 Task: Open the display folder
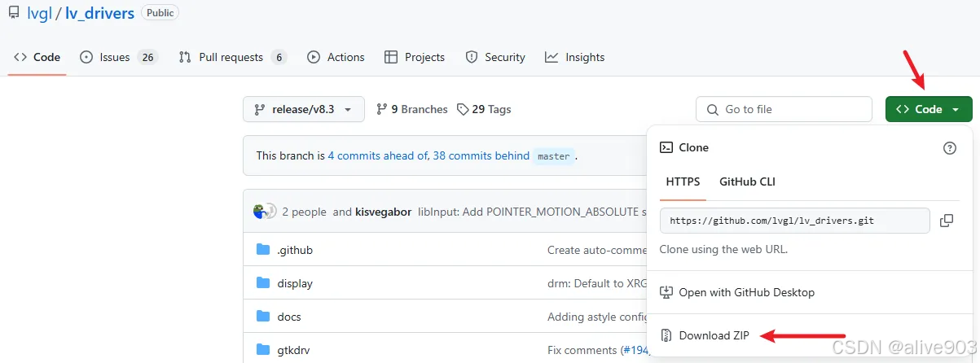(x=295, y=283)
